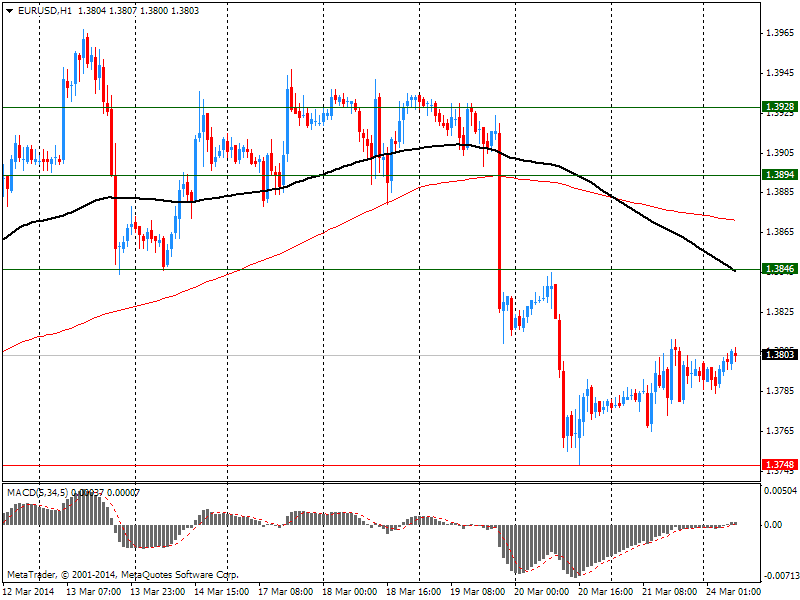Click the 1.3865 price axis value
The image size is (800, 600).
(780, 232)
